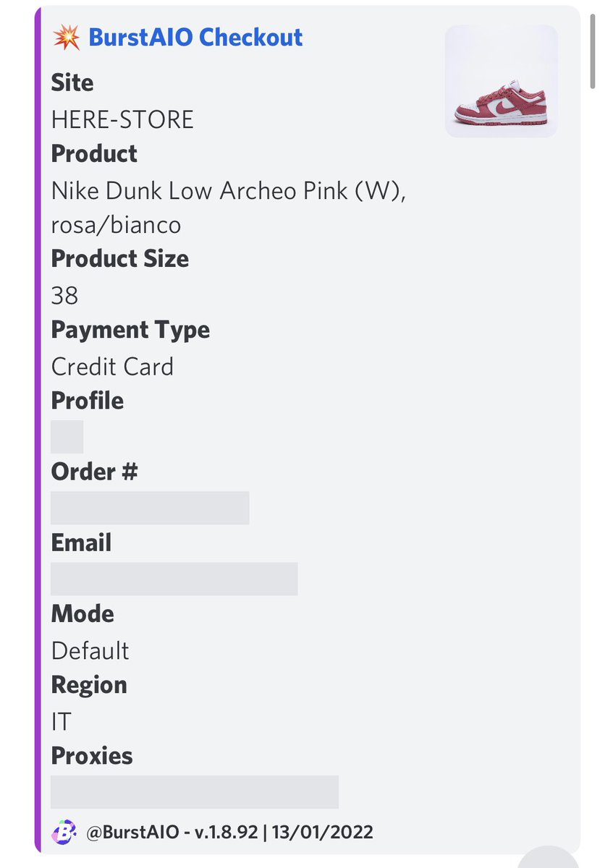
Task: Click the Nike Dunk Low Archeo Pink text
Action: (x=228, y=191)
